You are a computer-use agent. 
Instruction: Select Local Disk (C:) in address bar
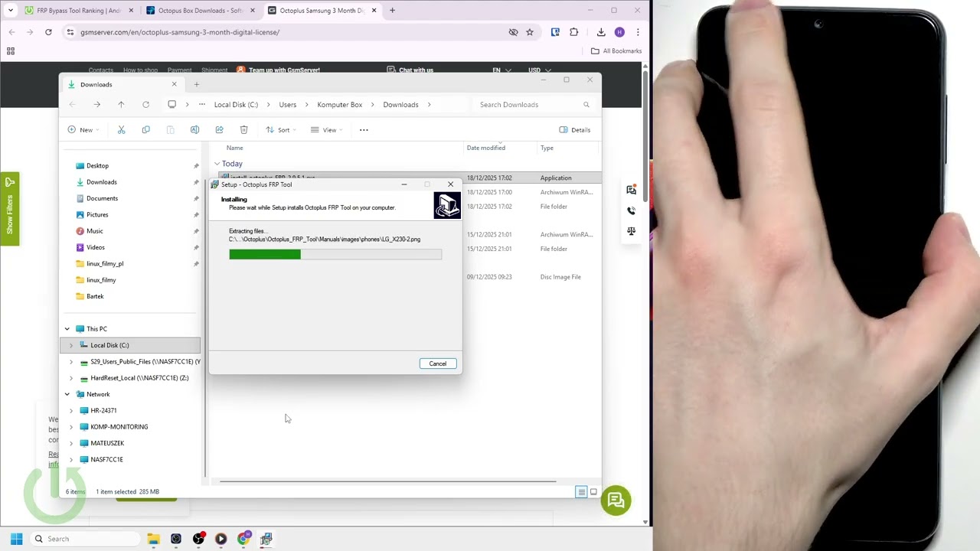(x=236, y=104)
